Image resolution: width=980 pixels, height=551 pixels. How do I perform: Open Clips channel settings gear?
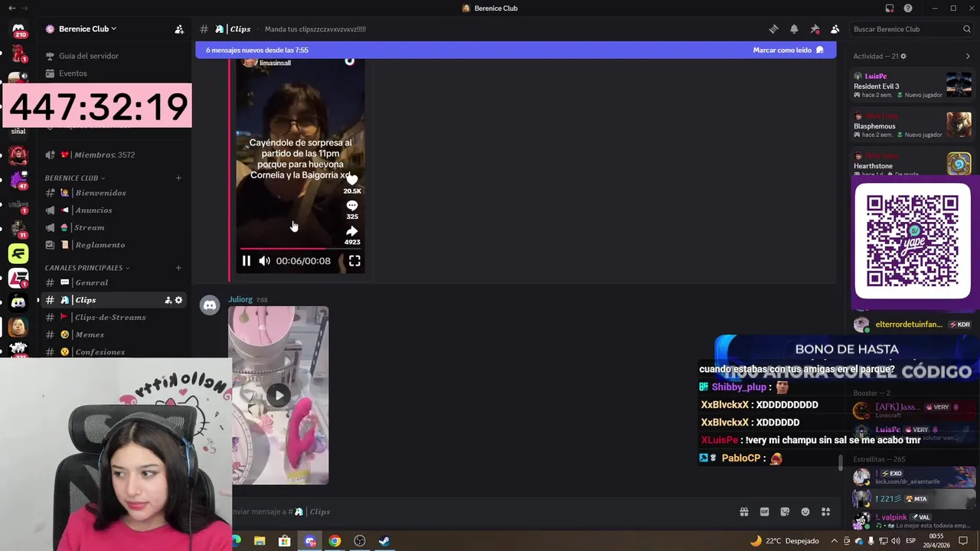(x=179, y=300)
